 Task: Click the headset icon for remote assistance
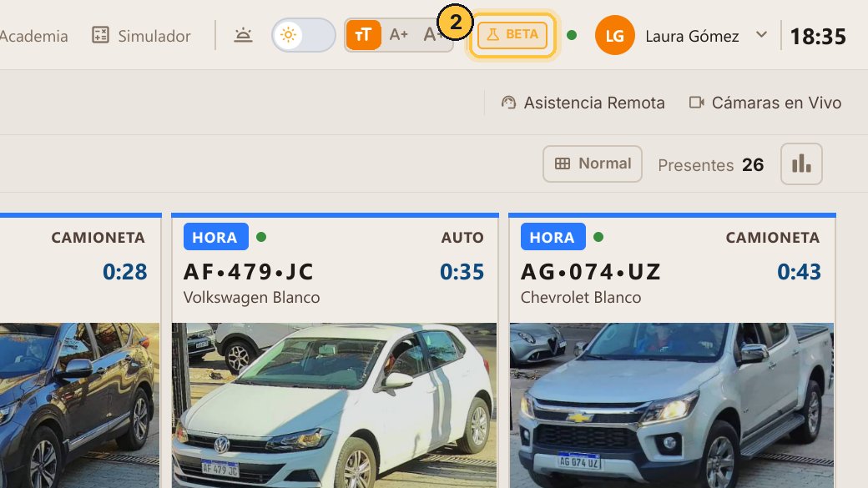[508, 103]
